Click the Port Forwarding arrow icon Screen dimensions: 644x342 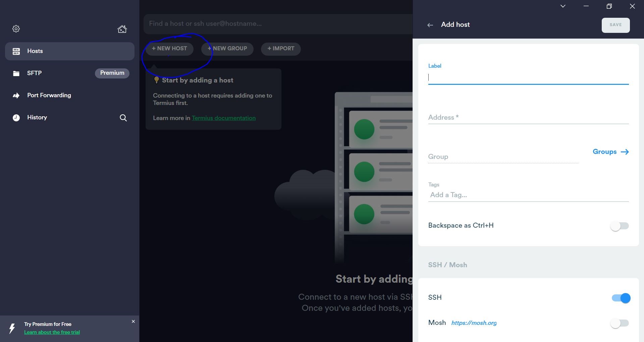click(x=16, y=96)
